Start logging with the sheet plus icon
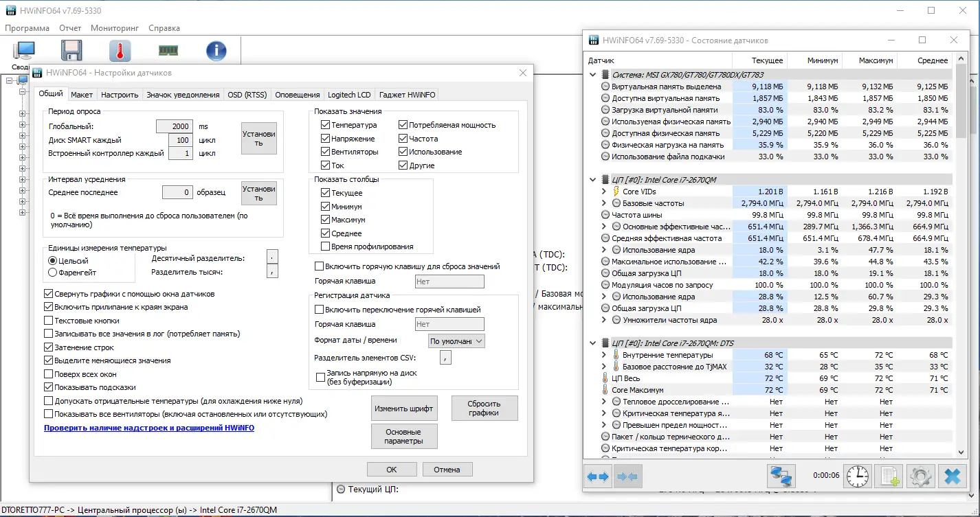Image resolution: width=980 pixels, height=517 pixels. pos(888,476)
